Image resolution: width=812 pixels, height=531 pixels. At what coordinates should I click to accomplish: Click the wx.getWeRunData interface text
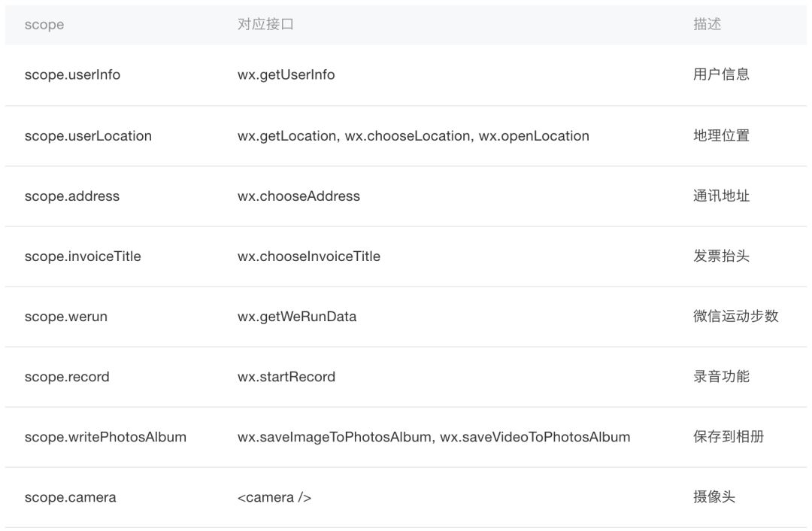tap(297, 317)
